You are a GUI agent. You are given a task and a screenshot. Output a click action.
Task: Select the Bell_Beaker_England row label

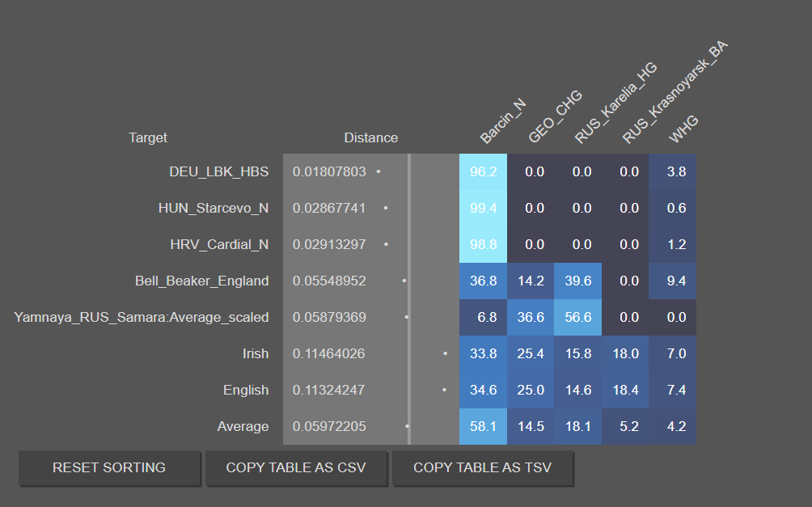201,281
